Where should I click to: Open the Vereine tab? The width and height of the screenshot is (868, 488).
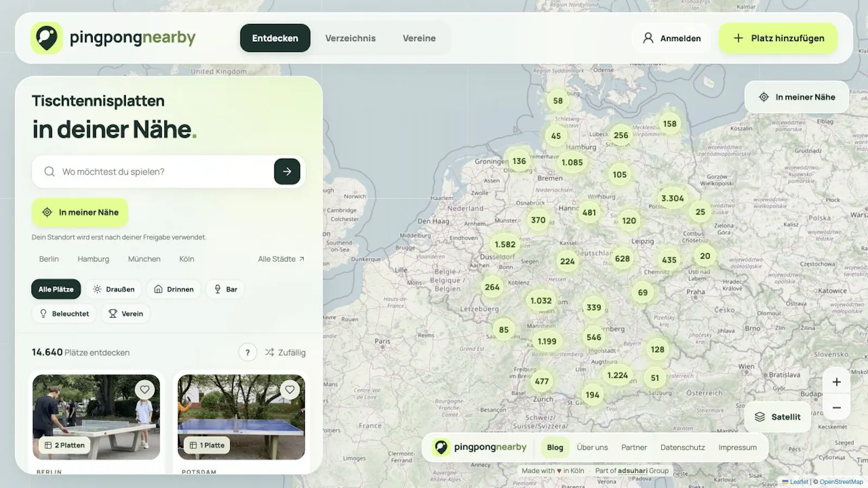tap(419, 38)
